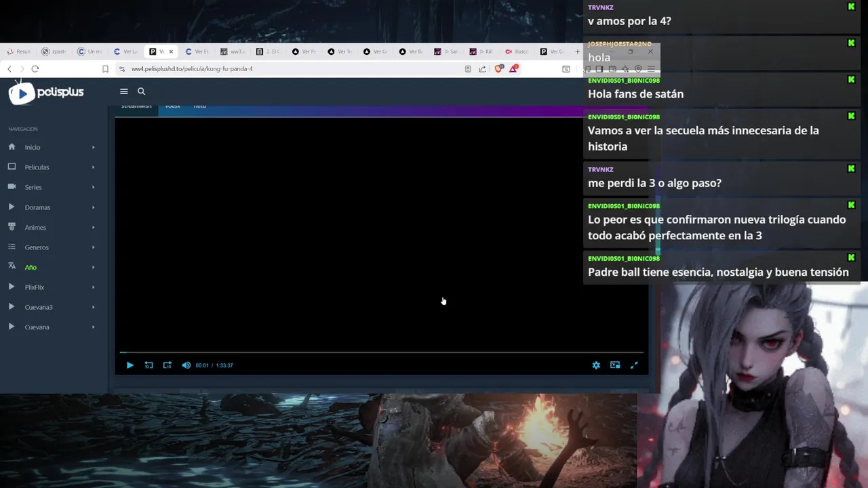Image resolution: width=868 pixels, height=488 pixels.
Task: Expand the PlixFlix submenu arrow
Action: 94,287
